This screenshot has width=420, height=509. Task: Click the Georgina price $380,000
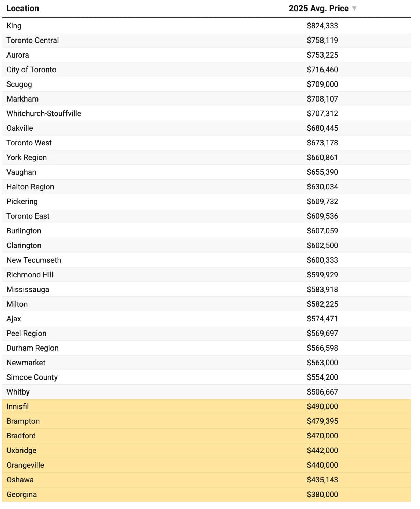pyautogui.click(x=322, y=494)
